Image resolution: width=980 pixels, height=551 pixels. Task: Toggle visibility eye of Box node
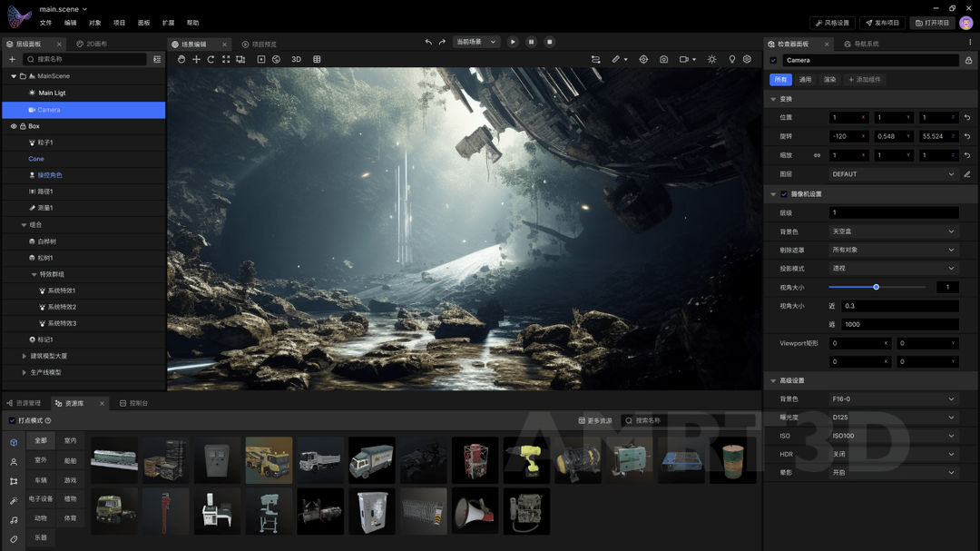(x=14, y=126)
